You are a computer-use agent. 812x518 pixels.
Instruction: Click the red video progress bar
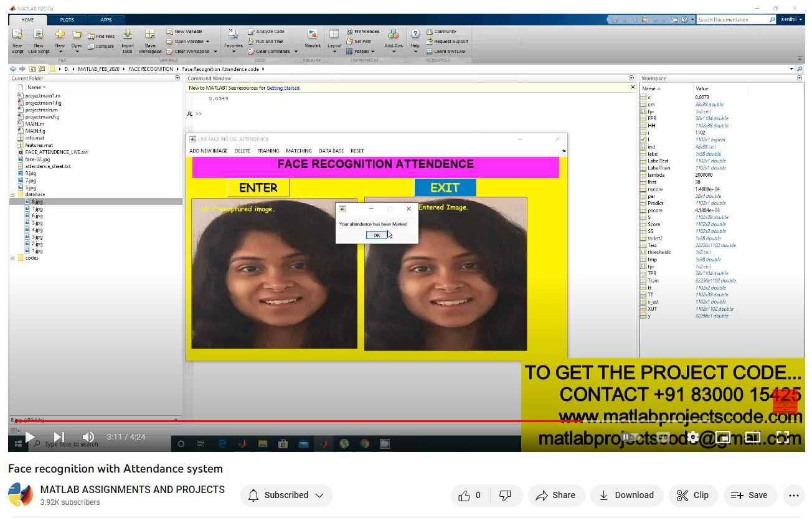click(311, 421)
